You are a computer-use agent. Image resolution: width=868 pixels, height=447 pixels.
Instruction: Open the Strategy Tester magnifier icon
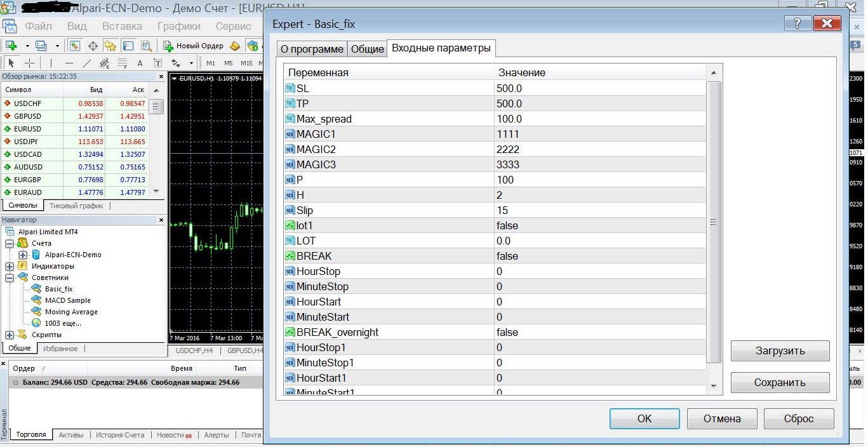pos(146,46)
